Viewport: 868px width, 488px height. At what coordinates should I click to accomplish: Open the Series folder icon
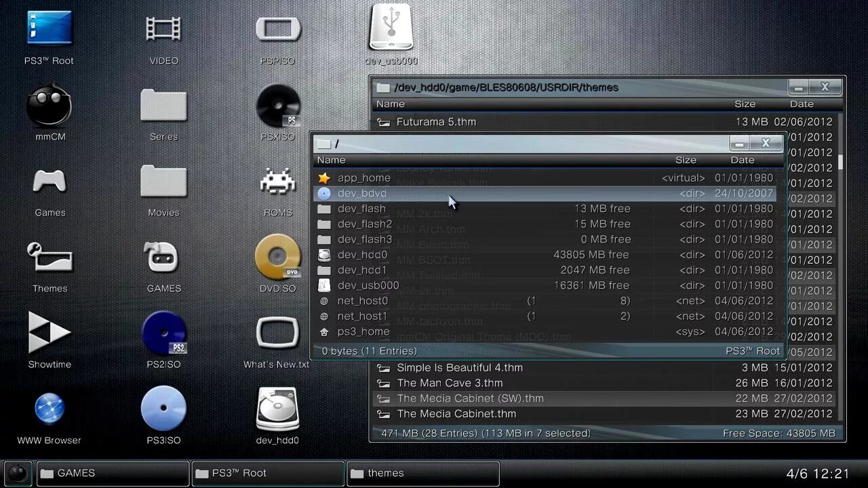click(x=163, y=105)
